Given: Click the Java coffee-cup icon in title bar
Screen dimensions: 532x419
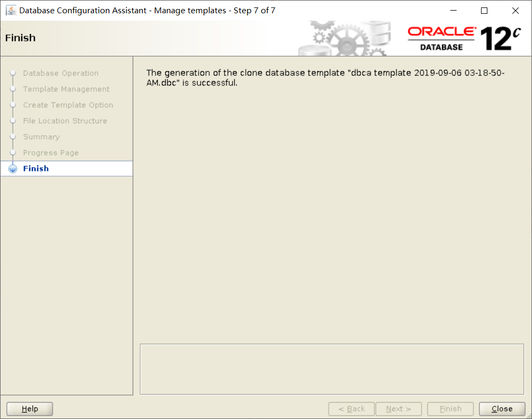Looking at the screenshot, I should pyautogui.click(x=11, y=10).
